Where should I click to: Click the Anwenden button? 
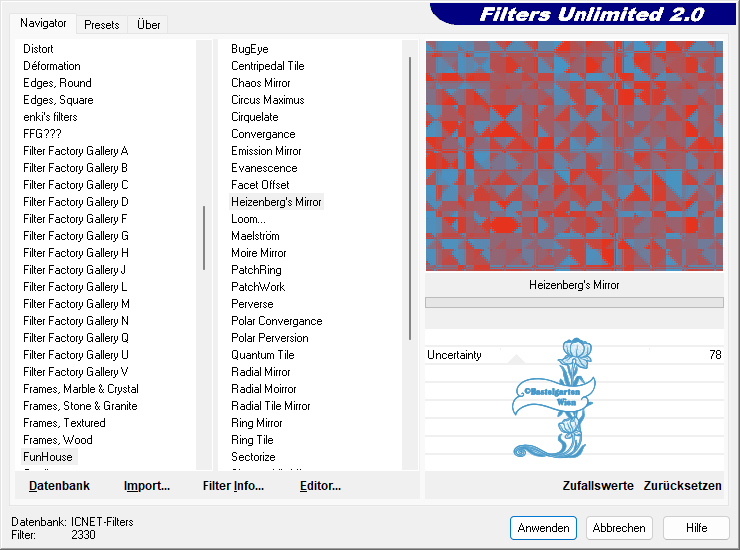tap(543, 528)
